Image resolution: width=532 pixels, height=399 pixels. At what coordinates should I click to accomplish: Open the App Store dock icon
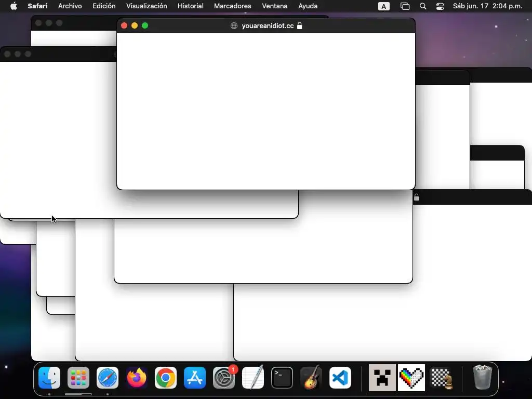point(195,378)
